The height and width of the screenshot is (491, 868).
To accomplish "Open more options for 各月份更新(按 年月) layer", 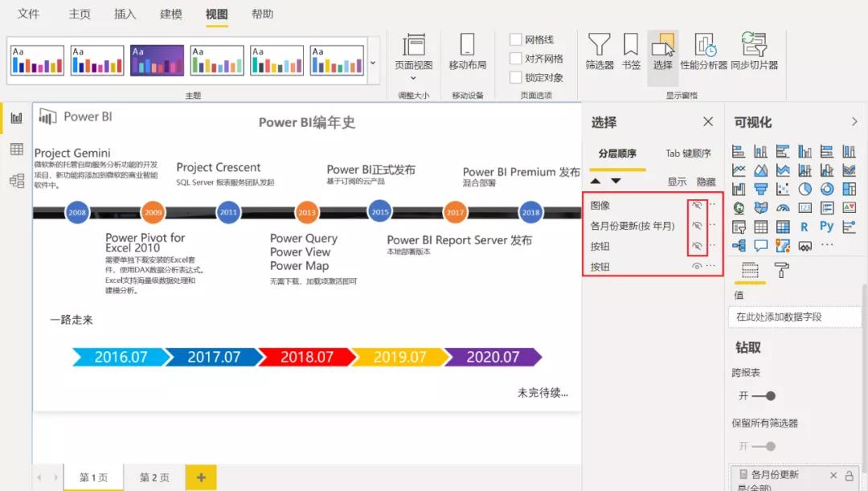I will click(712, 225).
